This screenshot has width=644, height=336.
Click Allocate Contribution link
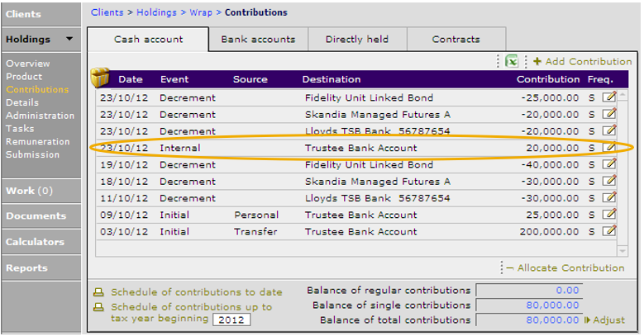(x=565, y=268)
